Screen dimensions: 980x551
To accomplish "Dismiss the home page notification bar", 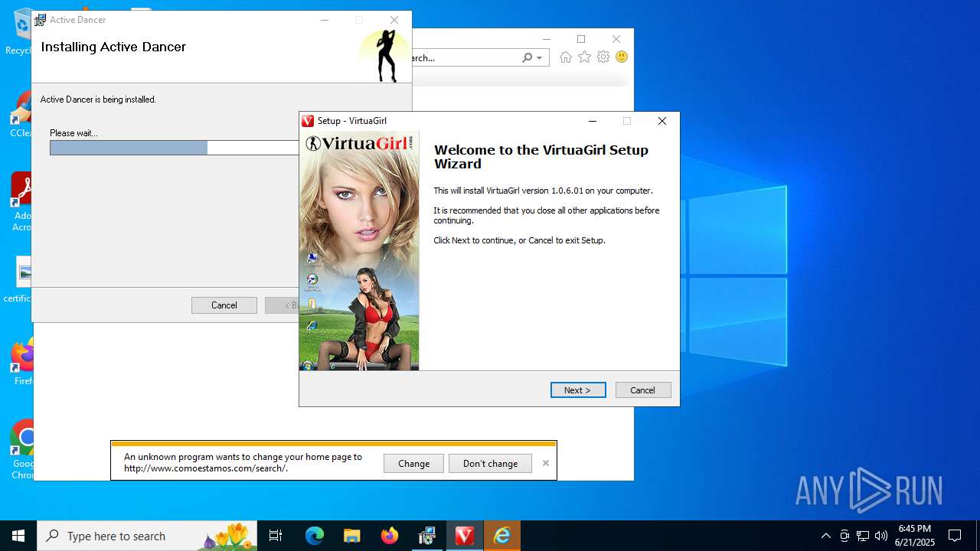I will (x=546, y=463).
